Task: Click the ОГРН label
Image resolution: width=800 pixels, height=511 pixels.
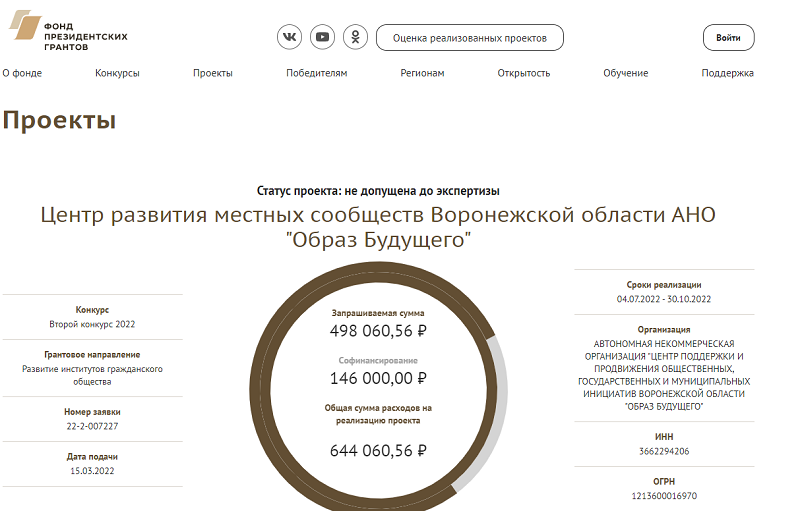Action: [x=664, y=482]
